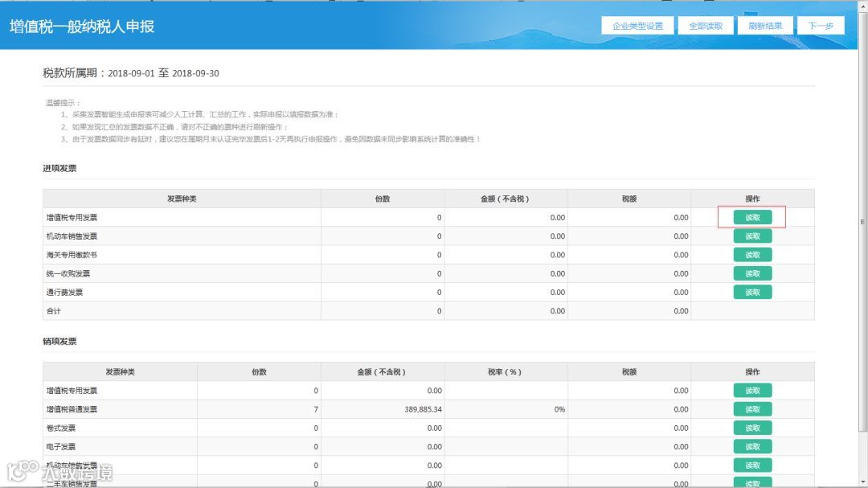Image resolution: width=868 pixels, height=488 pixels.
Task: Click 读取 for 卷式发票
Action: 752,429
